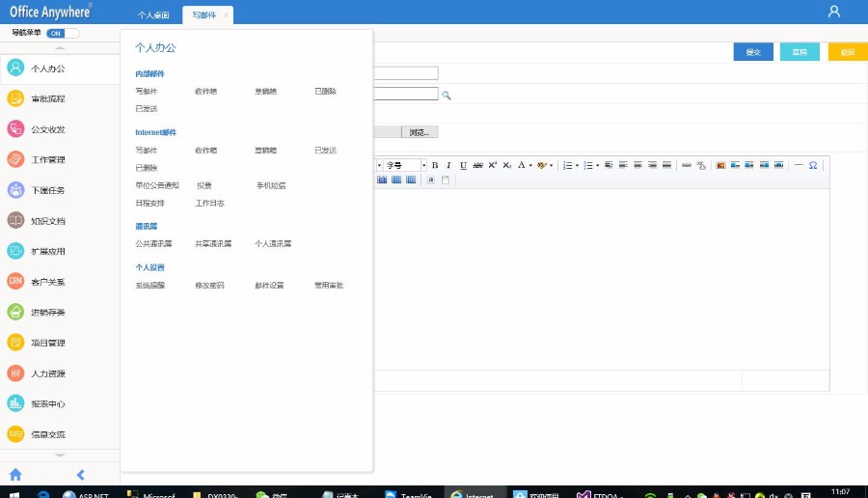Open the Windows Start button
868x498 pixels.
click(14, 494)
